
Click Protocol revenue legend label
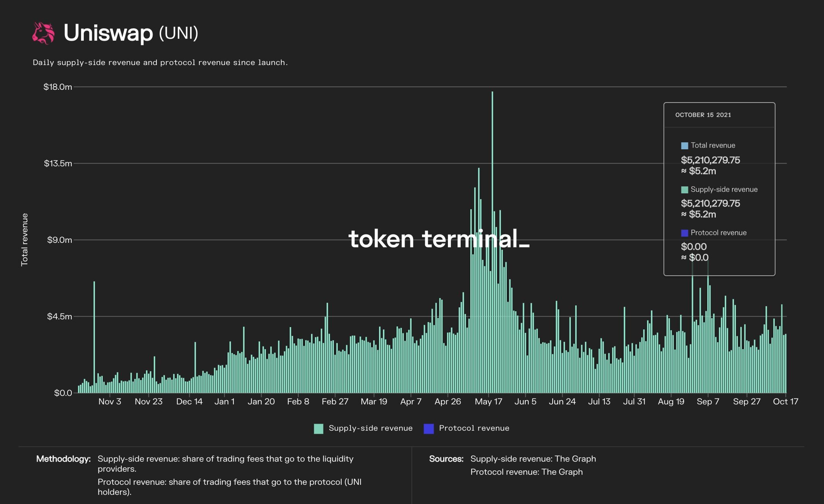474,428
